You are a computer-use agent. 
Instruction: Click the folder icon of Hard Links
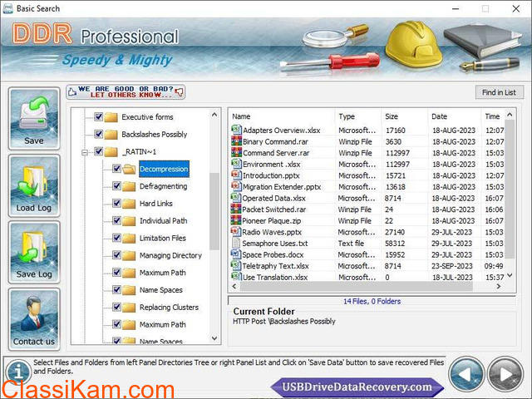click(x=129, y=204)
